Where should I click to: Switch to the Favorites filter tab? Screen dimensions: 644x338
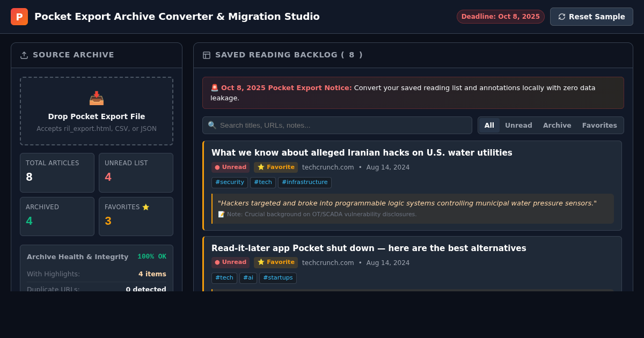pyautogui.click(x=599, y=126)
